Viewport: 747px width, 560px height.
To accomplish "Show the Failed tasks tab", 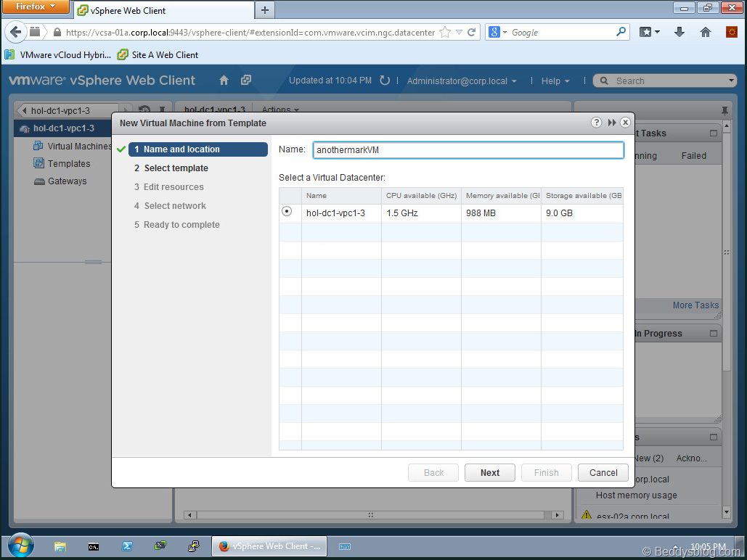I will point(694,156).
